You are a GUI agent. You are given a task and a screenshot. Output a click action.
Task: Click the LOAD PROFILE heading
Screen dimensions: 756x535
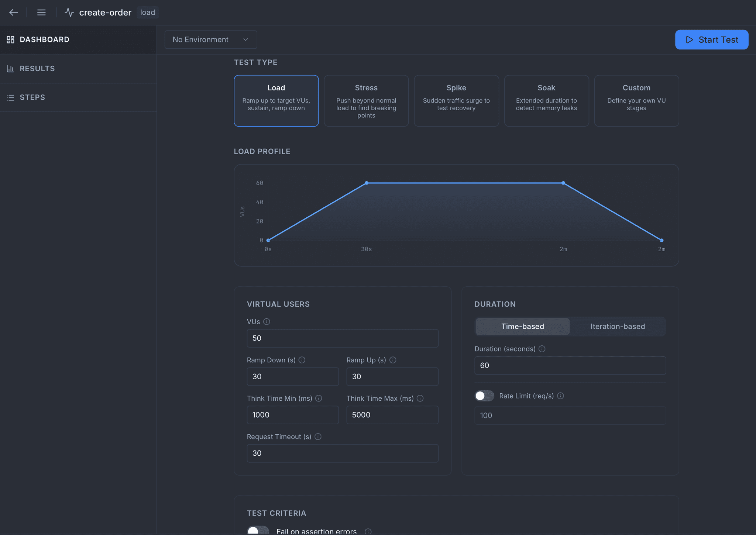click(x=262, y=152)
